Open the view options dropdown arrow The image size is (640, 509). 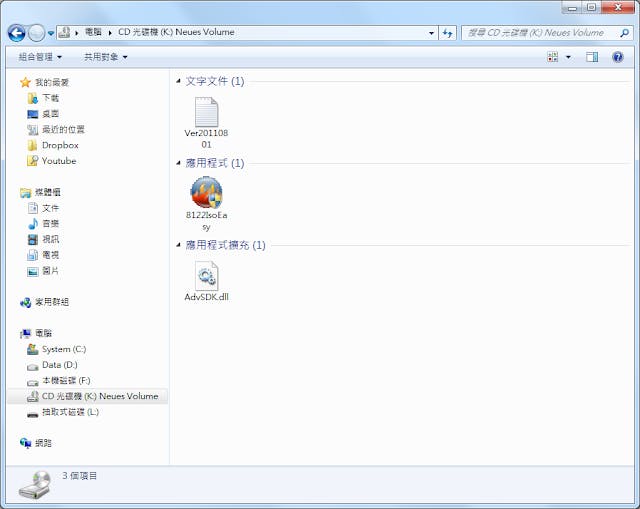pyautogui.click(x=568, y=57)
